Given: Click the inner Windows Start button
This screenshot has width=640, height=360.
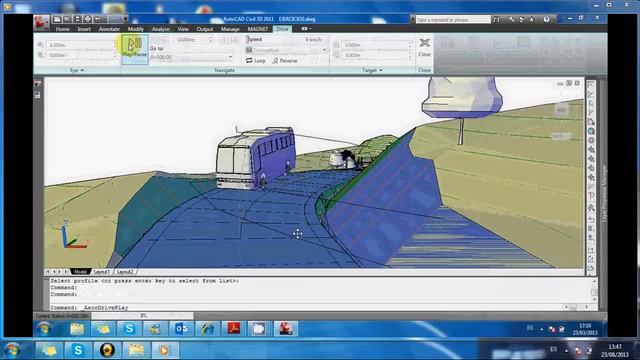Looking at the screenshot, I should (x=44, y=329).
